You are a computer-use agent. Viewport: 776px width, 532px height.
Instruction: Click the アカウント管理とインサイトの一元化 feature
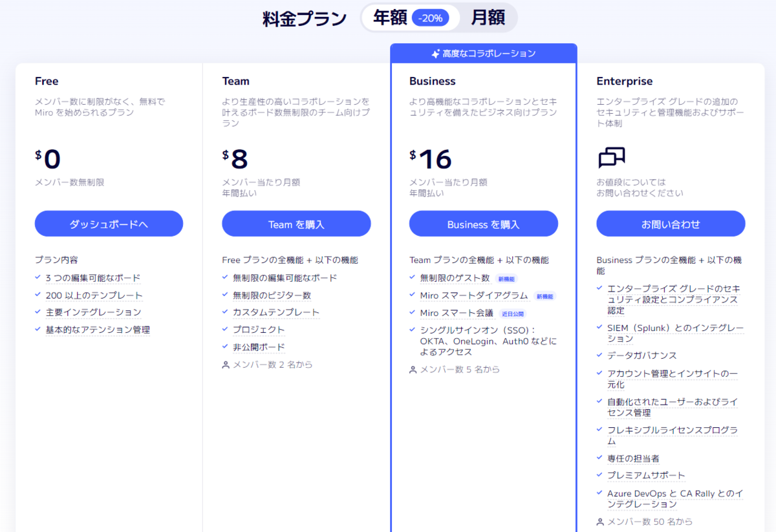tap(673, 379)
